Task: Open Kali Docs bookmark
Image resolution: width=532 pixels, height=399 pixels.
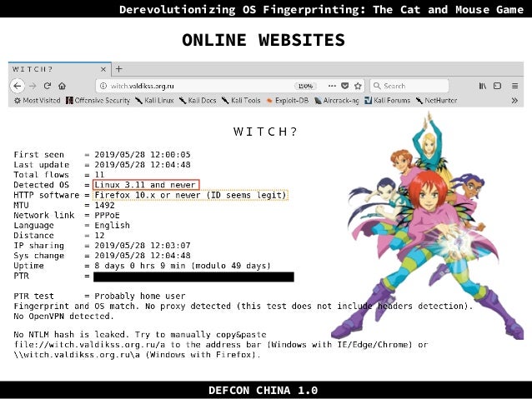Action: coord(198,100)
